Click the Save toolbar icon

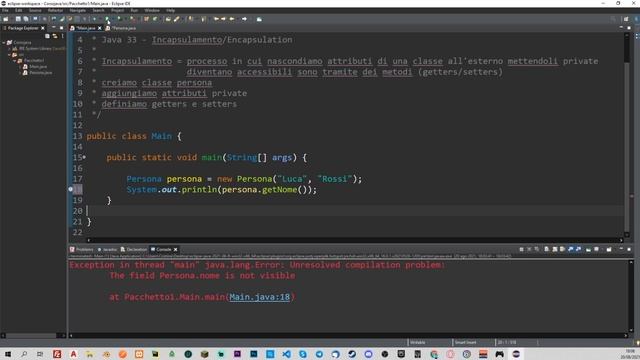[x=18, y=19]
